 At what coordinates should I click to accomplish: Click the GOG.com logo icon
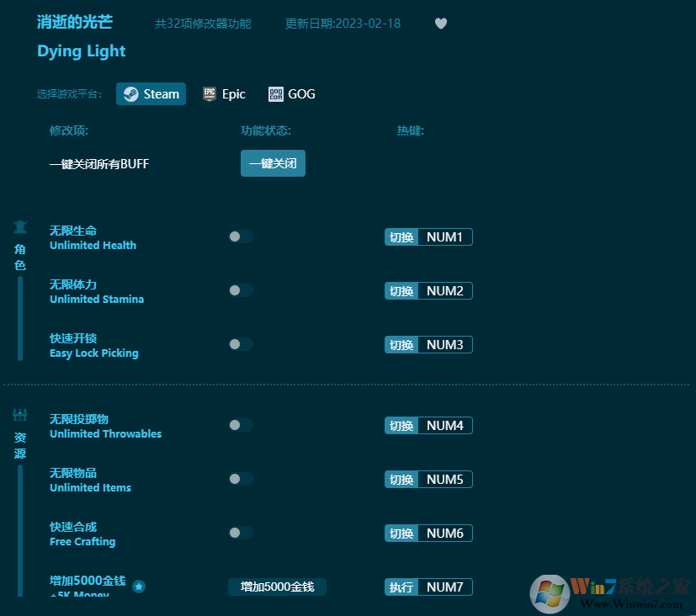[276, 93]
